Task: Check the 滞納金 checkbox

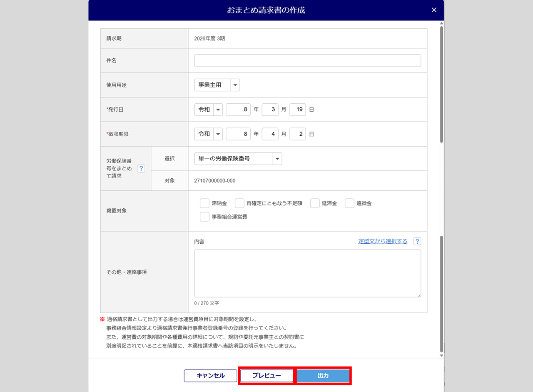Action: (204, 203)
